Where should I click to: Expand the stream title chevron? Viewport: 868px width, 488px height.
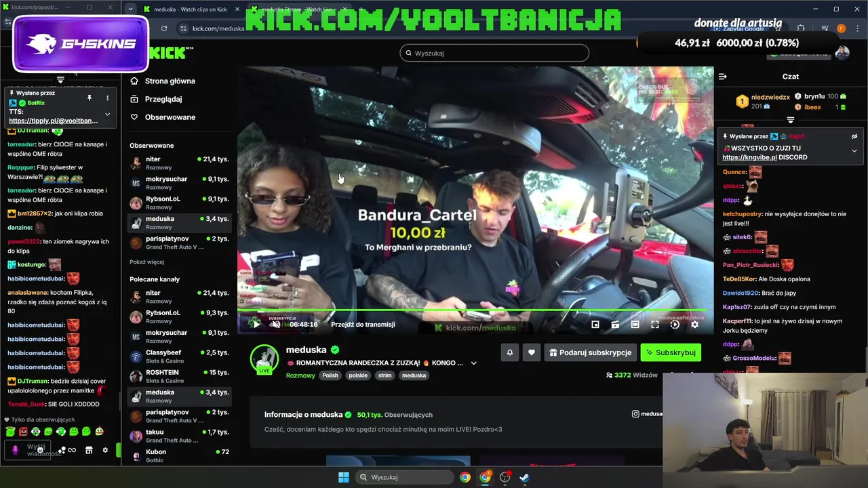473,363
